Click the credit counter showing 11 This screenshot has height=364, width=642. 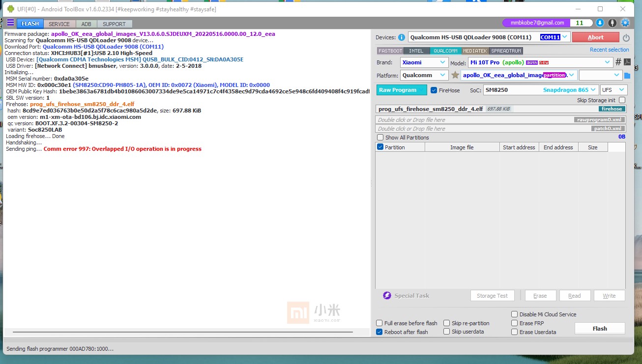[x=580, y=23]
